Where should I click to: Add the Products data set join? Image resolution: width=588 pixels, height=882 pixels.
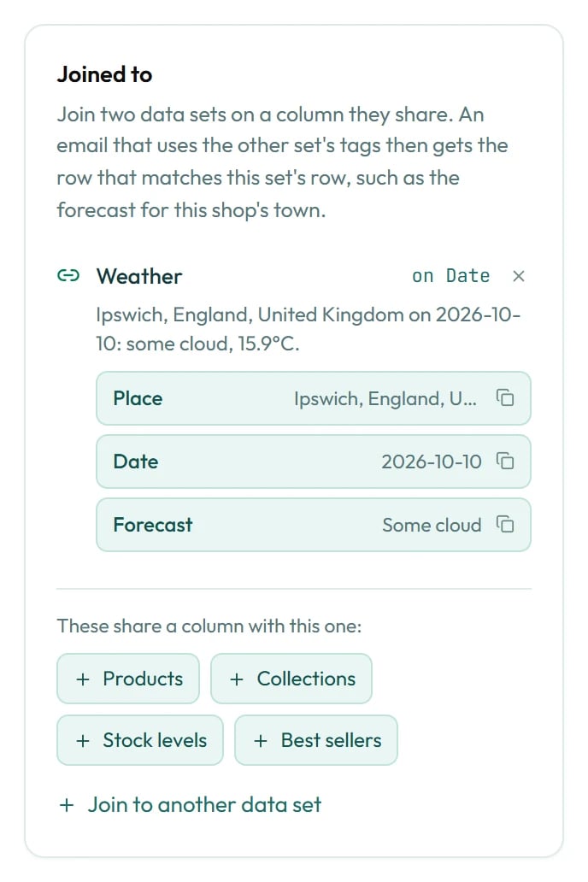(x=128, y=679)
